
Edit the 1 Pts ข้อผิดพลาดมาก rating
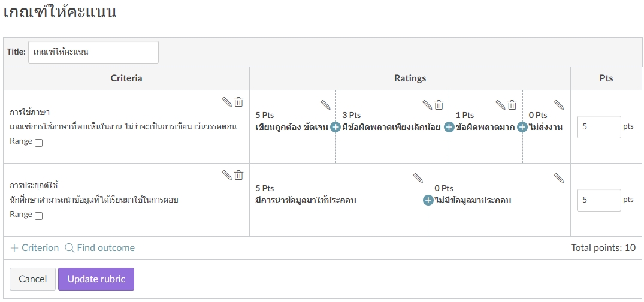click(x=500, y=105)
